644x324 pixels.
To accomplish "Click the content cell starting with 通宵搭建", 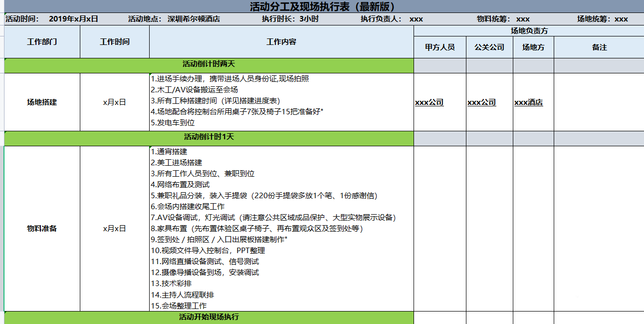I will click(281, 229).
